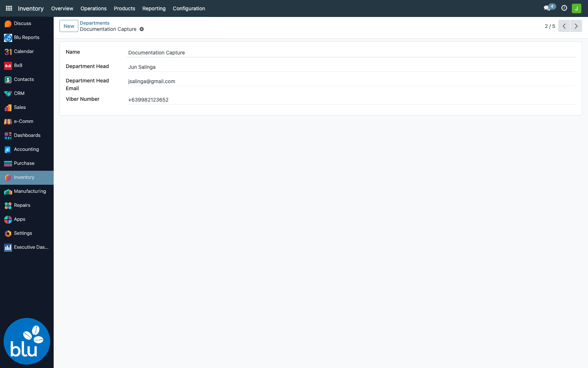
Task: Open Calendar app in sidebar
Action: [x=27, y=52]
